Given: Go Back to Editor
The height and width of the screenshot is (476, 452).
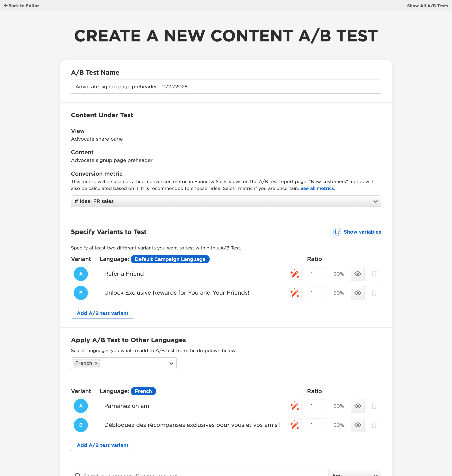Looking at the screenshot, I should pos(21,6).
